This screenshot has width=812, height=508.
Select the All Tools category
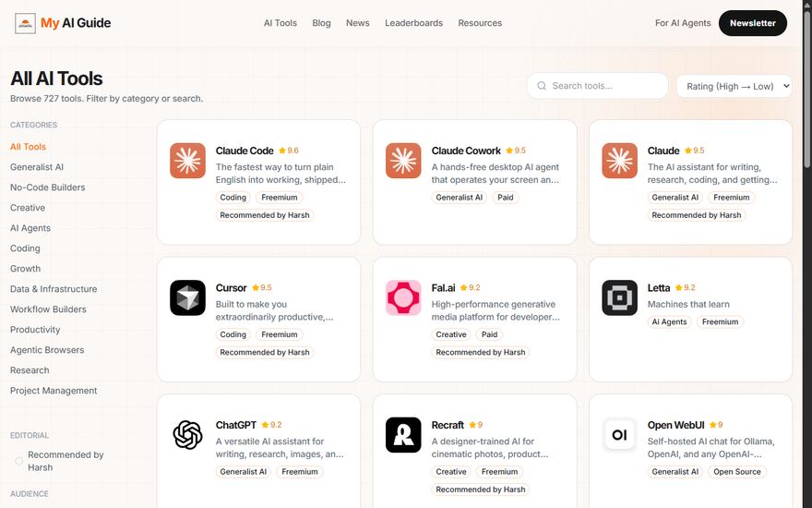pyautogui.click(x=28, y=147)
